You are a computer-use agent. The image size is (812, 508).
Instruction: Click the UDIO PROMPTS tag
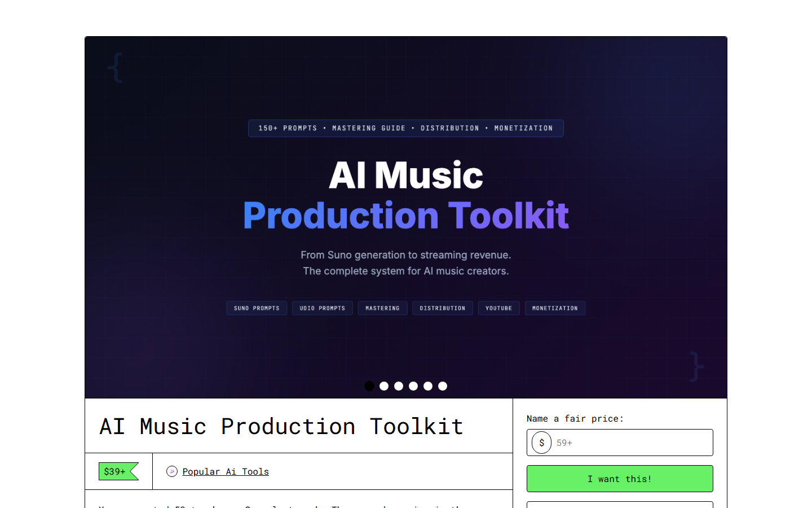(x=322, y=308)
